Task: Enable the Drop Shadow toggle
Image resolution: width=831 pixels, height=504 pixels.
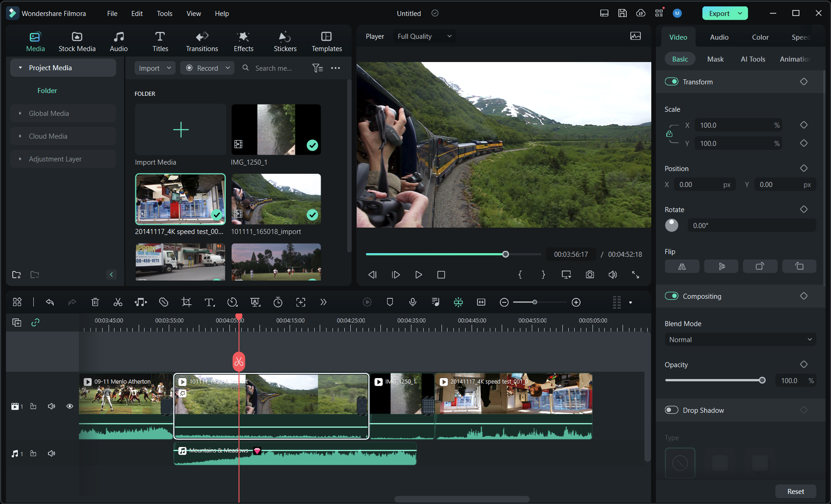Action: pyautogui.click(x=671, y=410)
